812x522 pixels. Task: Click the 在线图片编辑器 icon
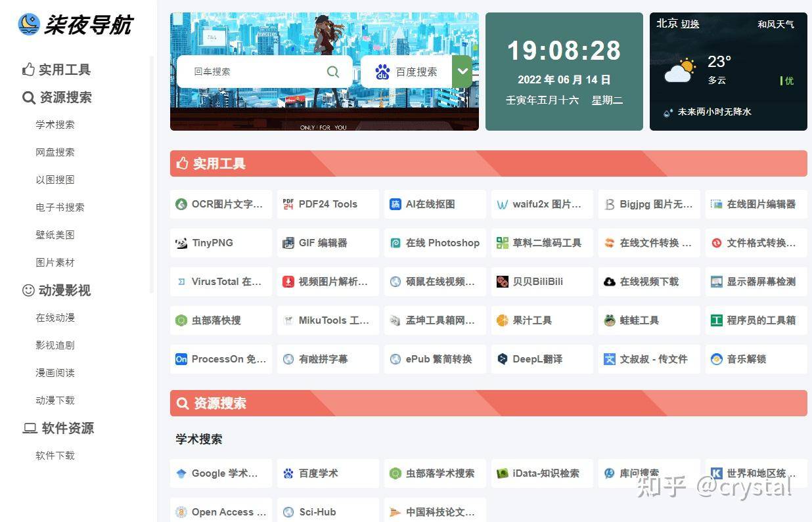tap(717, 204)
